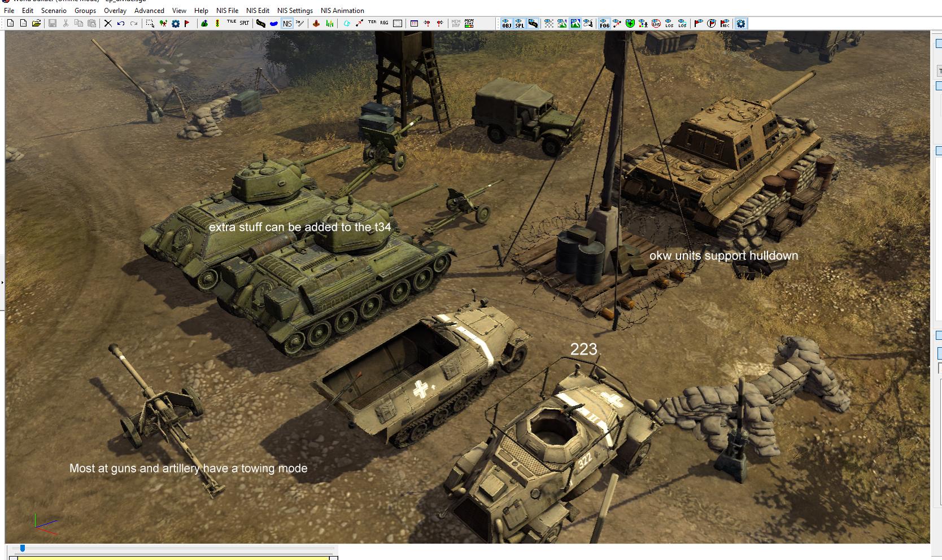
Task: Save the map with the floppy disk icon
Action: (53, 23)
